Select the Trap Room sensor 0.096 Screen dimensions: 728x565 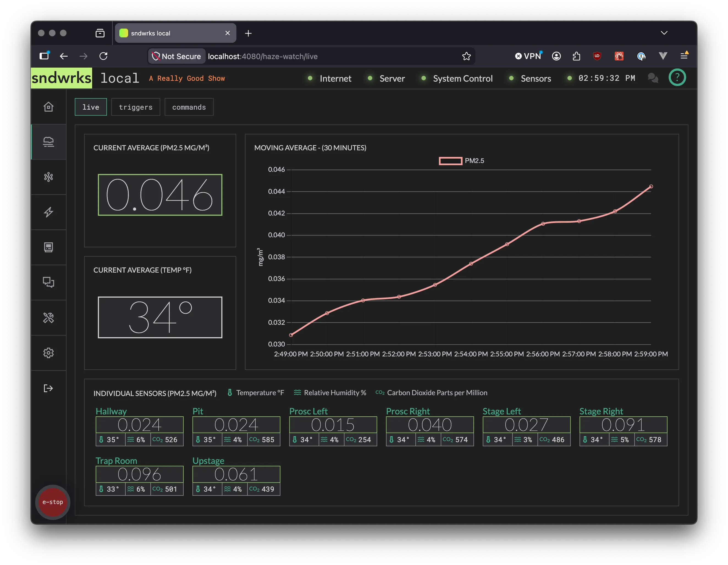(139, 474)
